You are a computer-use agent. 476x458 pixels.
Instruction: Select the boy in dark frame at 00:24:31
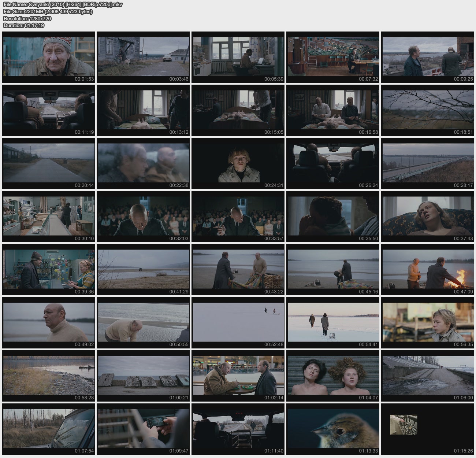pos(238,163)
